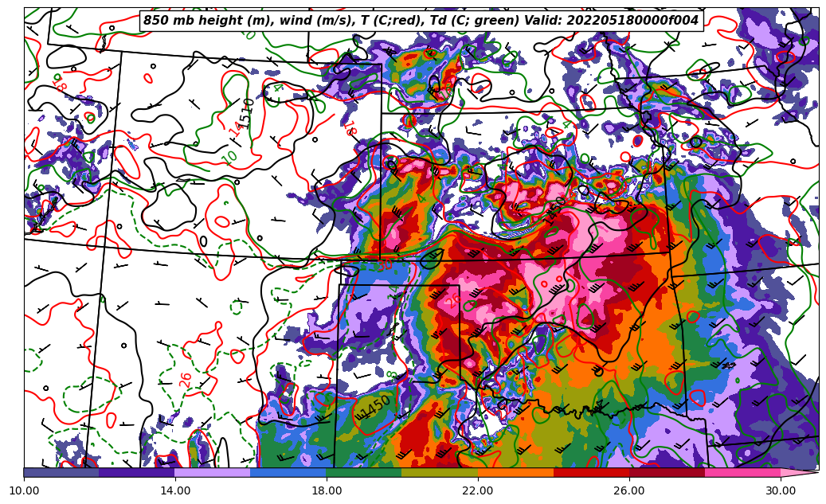
Task: Choose the olive 20–22 colorbar segment
Action: click(440, 472)
